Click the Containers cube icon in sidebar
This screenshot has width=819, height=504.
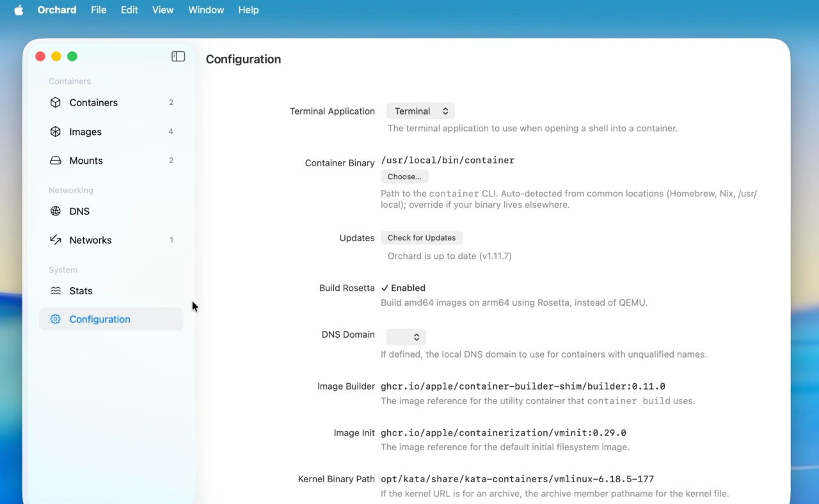pyautogui.click(x=56, y=102)
